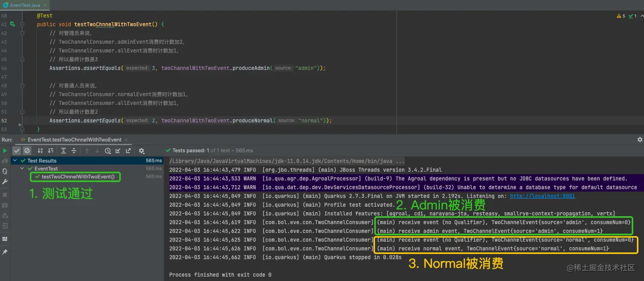This screenshot has height=281, width=644.
Task: Click the 'Profile test activated' log line
Action: 282,205
